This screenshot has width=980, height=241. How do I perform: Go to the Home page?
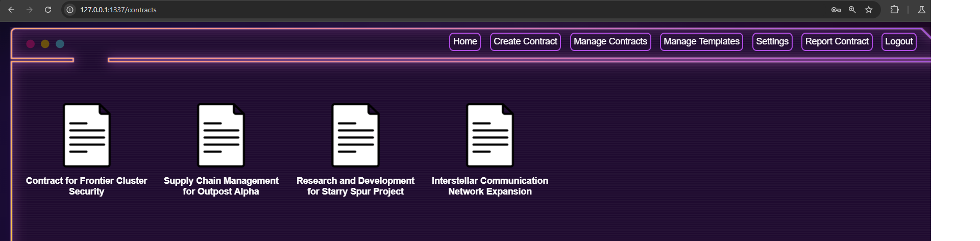464,41
